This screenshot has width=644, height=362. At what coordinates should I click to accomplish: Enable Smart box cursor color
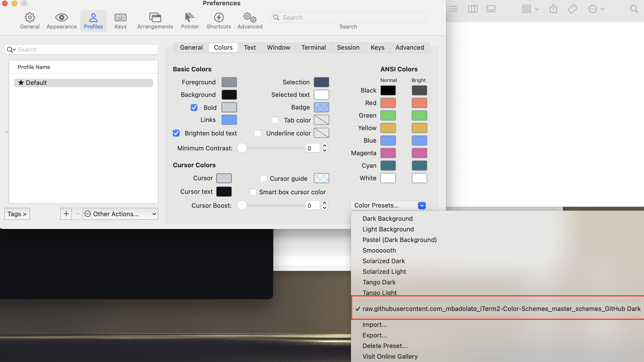[x=253, y=192]
